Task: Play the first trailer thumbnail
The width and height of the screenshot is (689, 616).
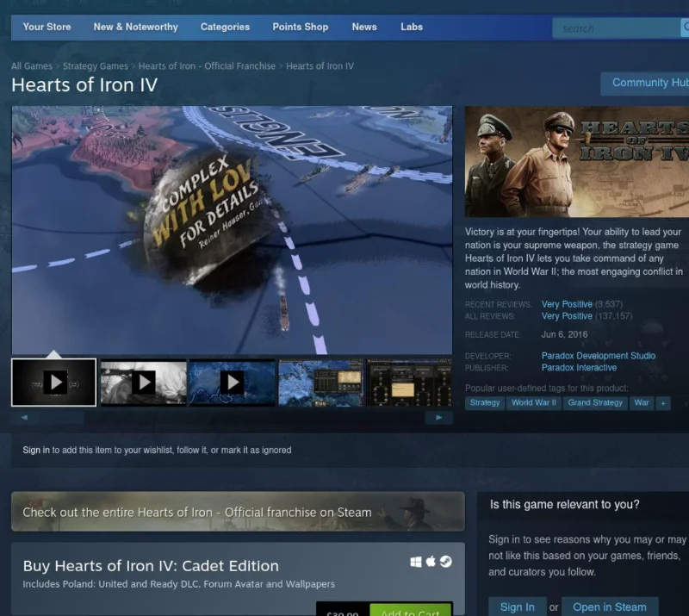Action: [53, 382]
